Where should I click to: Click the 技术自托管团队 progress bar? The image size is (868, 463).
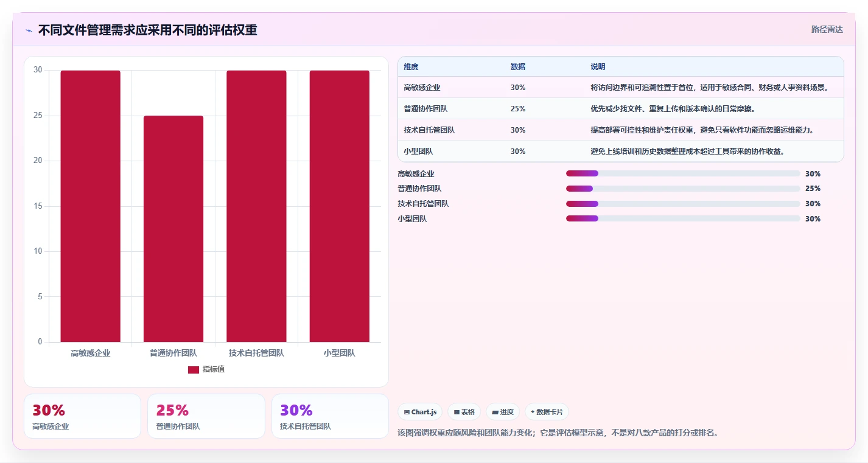click(x=683, y=204)
